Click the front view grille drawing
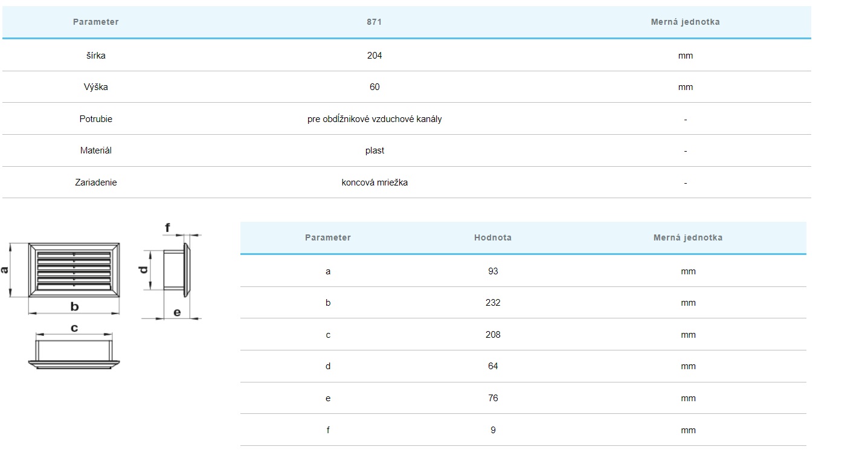Viewport: 868px width, 458px height. [74, 270]
